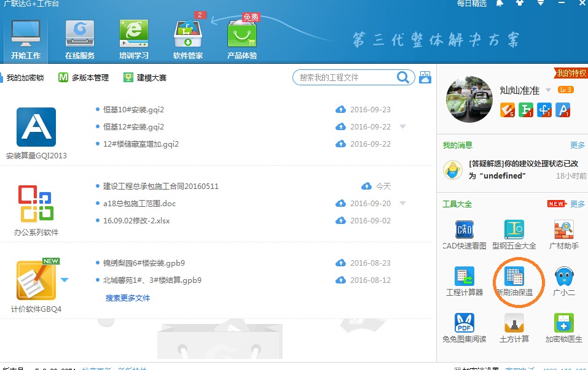The width and height of the screenshot is (588, 370).
Task: Go to the 软件管家 tab
Action: [188, 40]
